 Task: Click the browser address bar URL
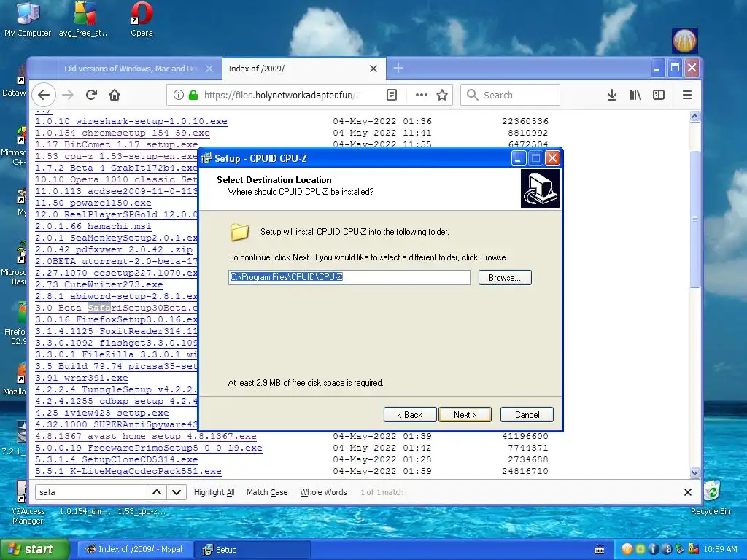pyautogui.click(x=281, y=95)
